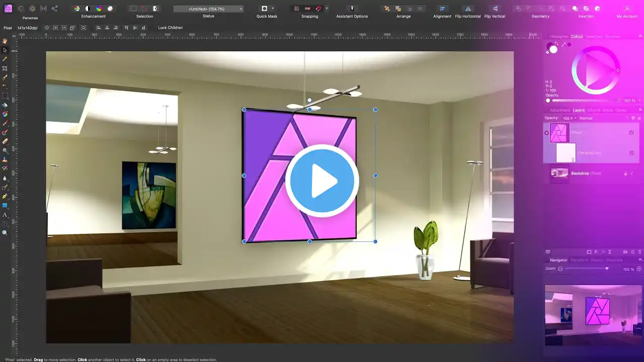Open the Quick Mask options dropdown

273,9
